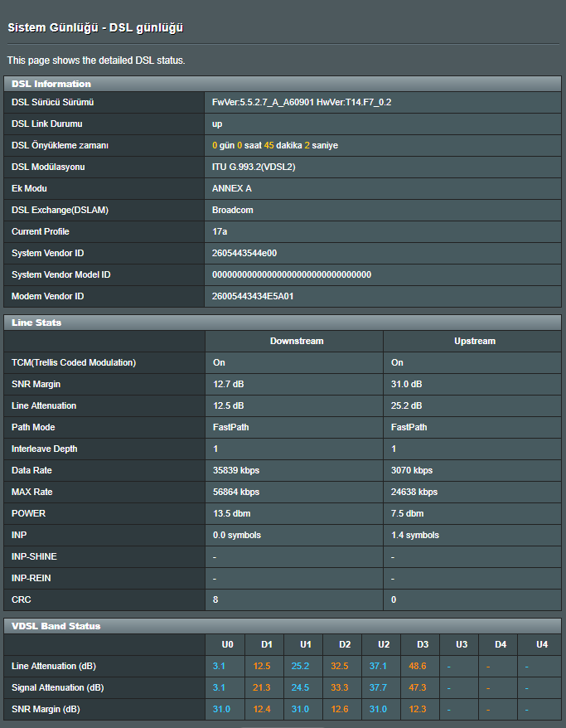The width and height of the screenshot is (566, 728).
Task: Click the DSL uptime value
Action: pyautogui.click(x=275, y=145)
